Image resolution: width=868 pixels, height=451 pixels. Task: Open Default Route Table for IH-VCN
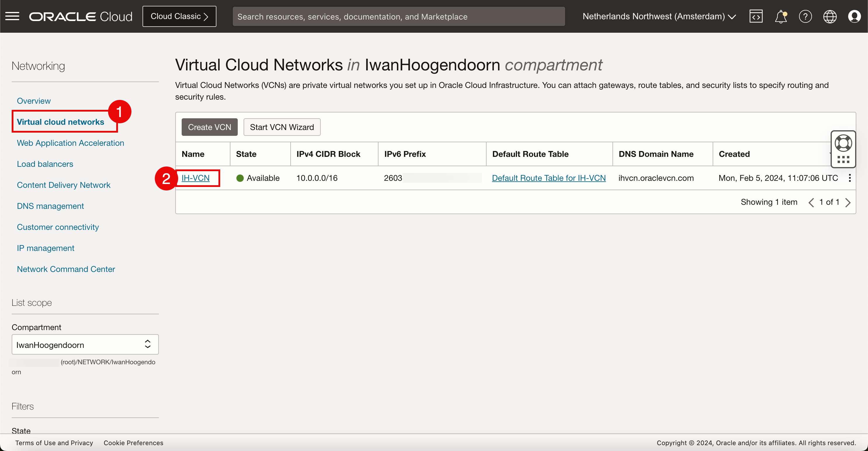coord(548,178)
